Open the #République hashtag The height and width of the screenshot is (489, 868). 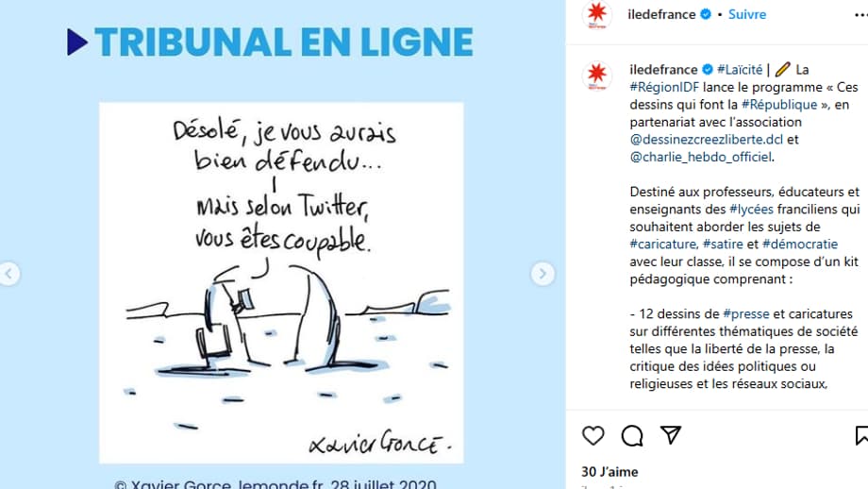coord(779,104)
